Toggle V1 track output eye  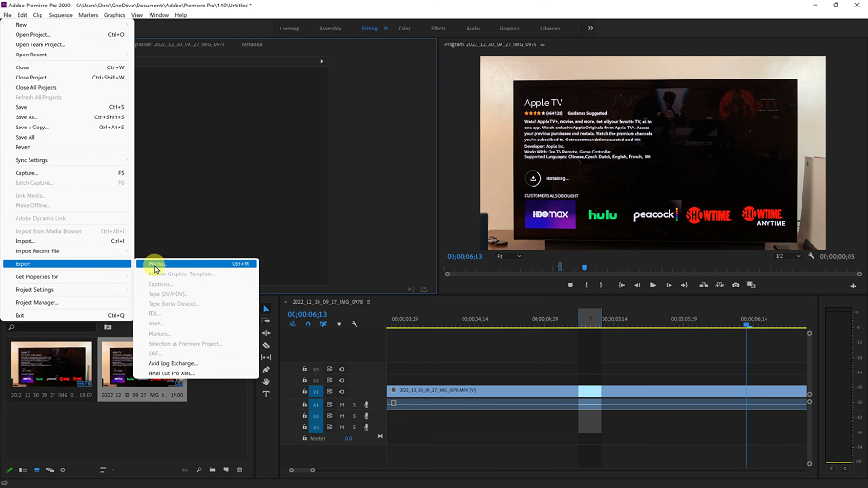342,392
